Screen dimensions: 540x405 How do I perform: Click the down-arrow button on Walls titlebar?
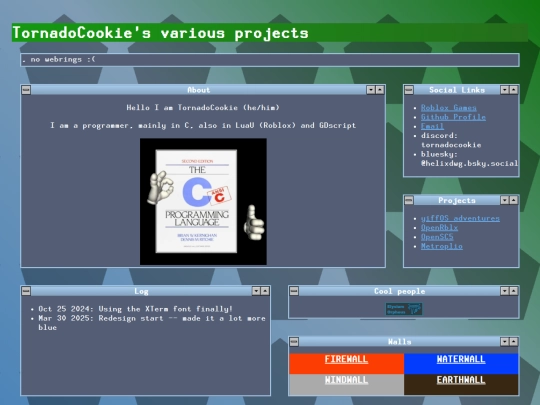[x=505, y=342]
